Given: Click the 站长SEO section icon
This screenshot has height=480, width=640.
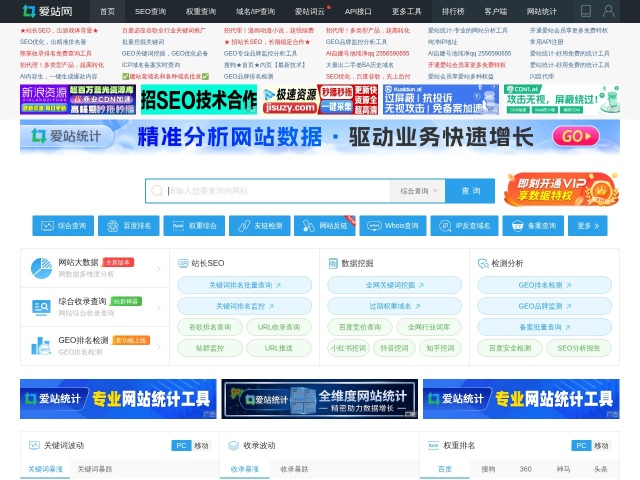Looking at the screenshot, I should point(183,263).
